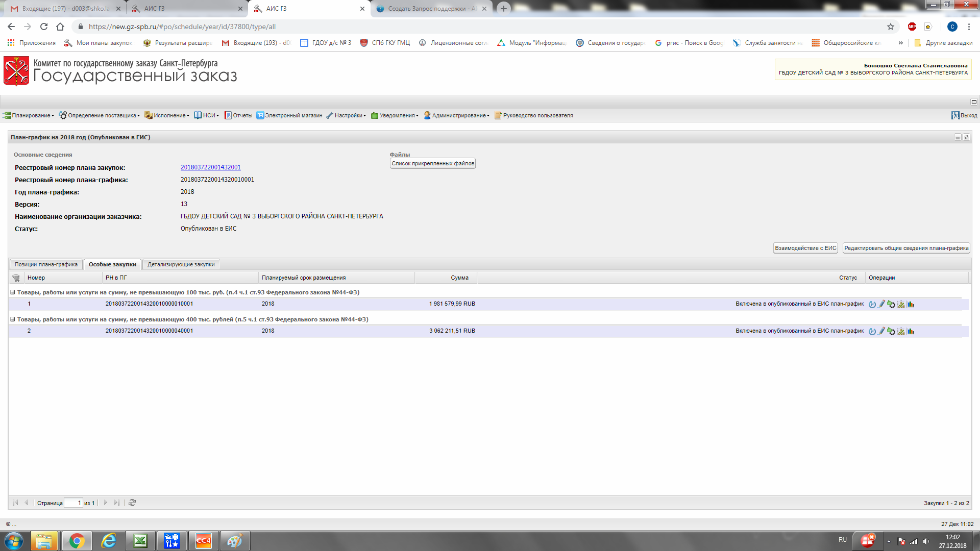Go to the previous page in pager
Viewport: 980px width, 551px height.
pos(26,503)
